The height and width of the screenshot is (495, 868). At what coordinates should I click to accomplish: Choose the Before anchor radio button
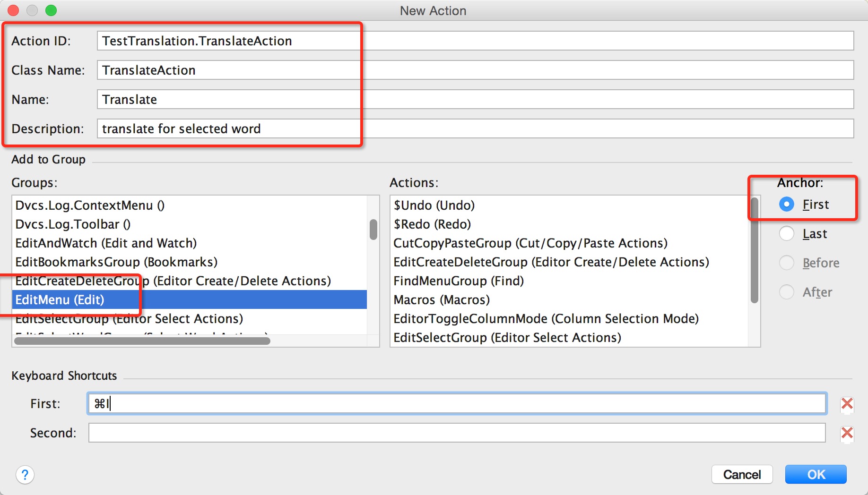coord(787,263)
